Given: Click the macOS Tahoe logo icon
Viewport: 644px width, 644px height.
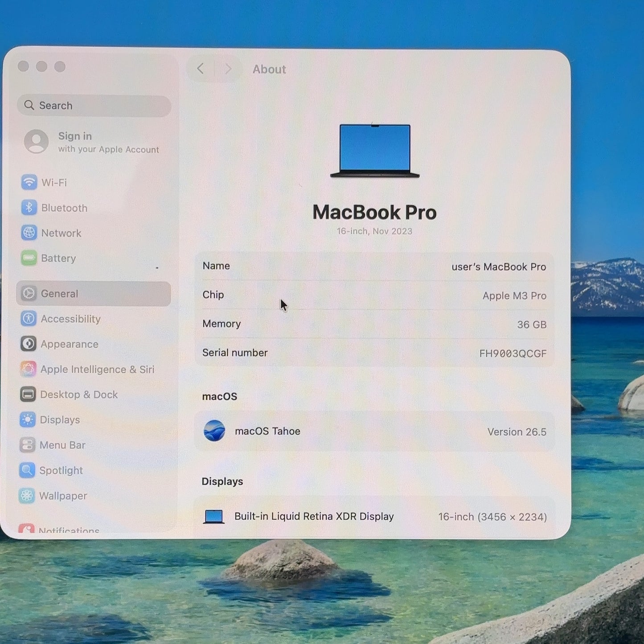Looking at the screenshot, I should pyautogui.click(x=214, y=431).
